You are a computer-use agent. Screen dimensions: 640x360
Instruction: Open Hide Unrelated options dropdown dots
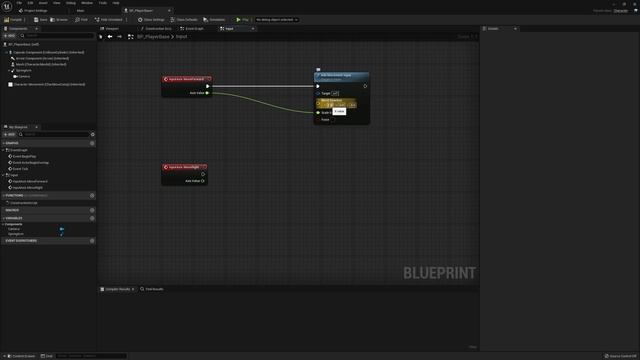126,20
